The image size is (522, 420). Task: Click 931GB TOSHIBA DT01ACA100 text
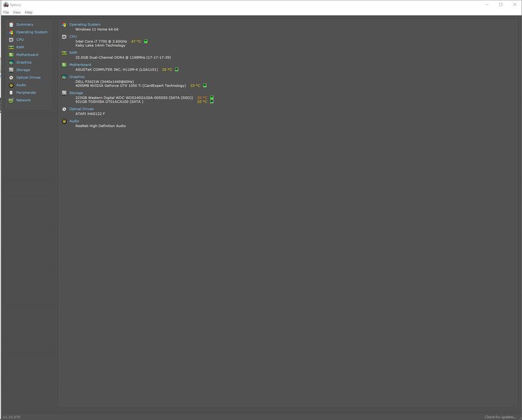[x=109, y=102]
